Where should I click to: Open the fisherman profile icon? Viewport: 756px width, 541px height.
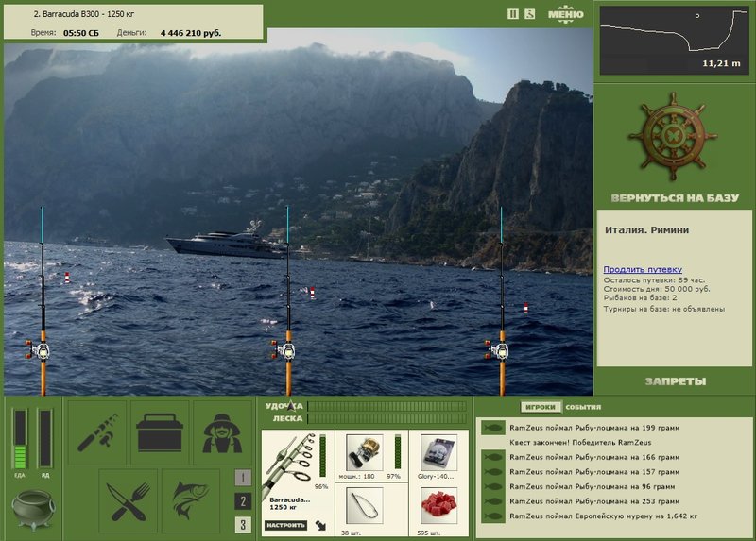tap(222, 432)
